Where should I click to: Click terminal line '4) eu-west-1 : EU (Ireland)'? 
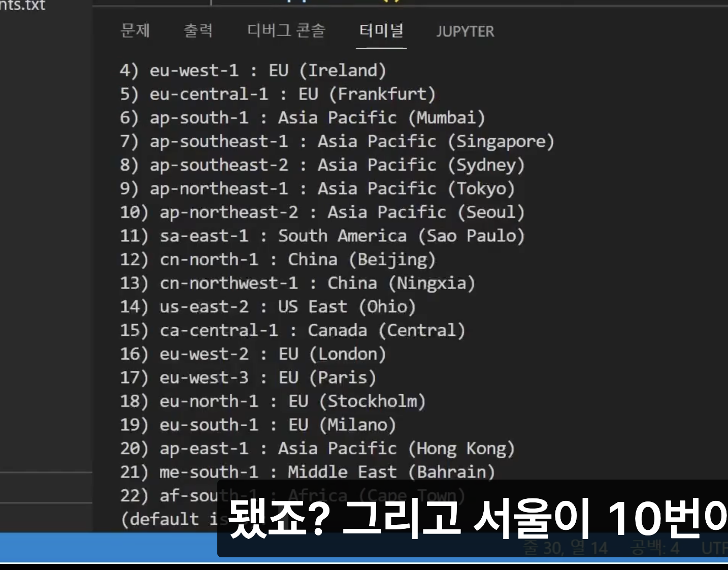coord(253,70)
